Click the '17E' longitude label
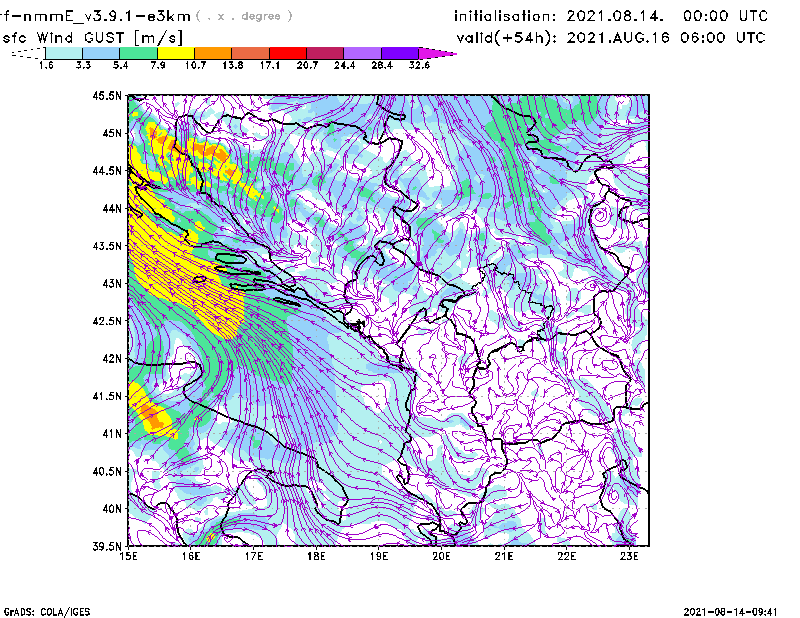This screenshot has width=800, height=618. click(x=254, y=556)
